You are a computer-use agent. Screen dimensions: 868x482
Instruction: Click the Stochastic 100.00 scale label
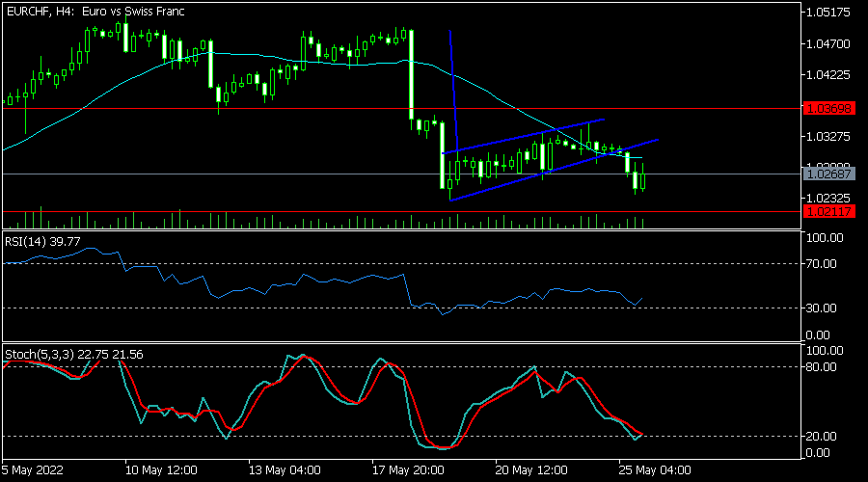825,351
